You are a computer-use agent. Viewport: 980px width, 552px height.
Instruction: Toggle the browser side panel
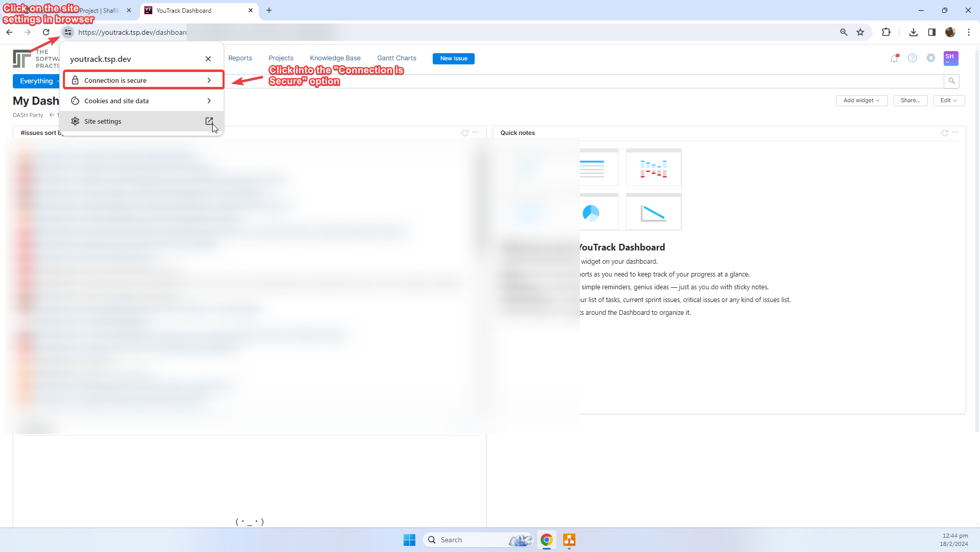931,32
